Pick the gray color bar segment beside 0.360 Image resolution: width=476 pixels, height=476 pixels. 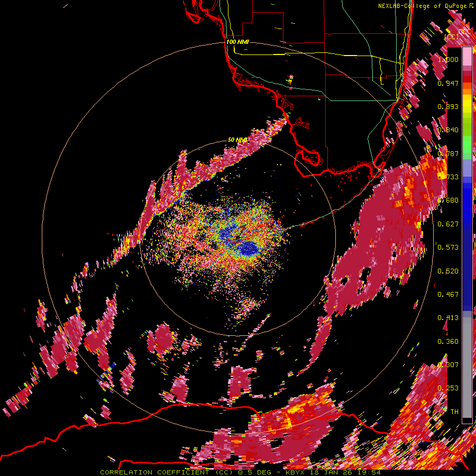467,368
